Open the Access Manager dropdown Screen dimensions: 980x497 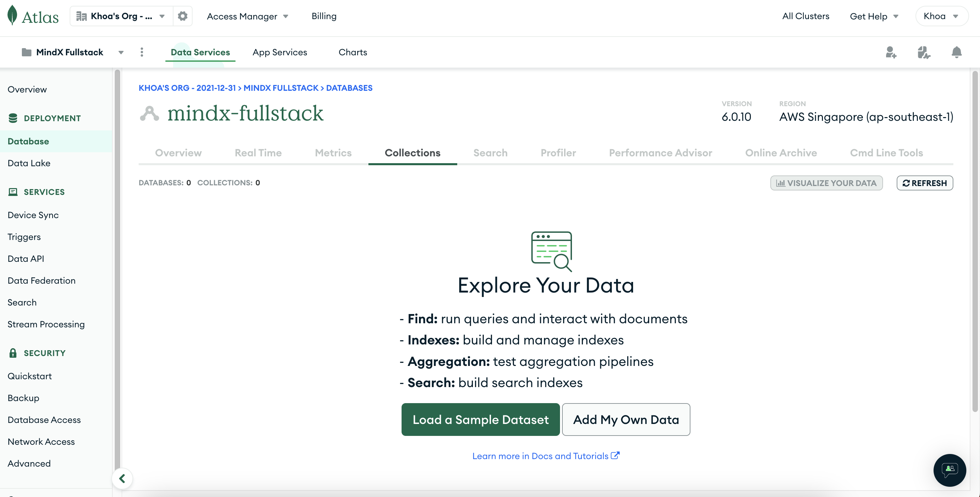point(247,16)
